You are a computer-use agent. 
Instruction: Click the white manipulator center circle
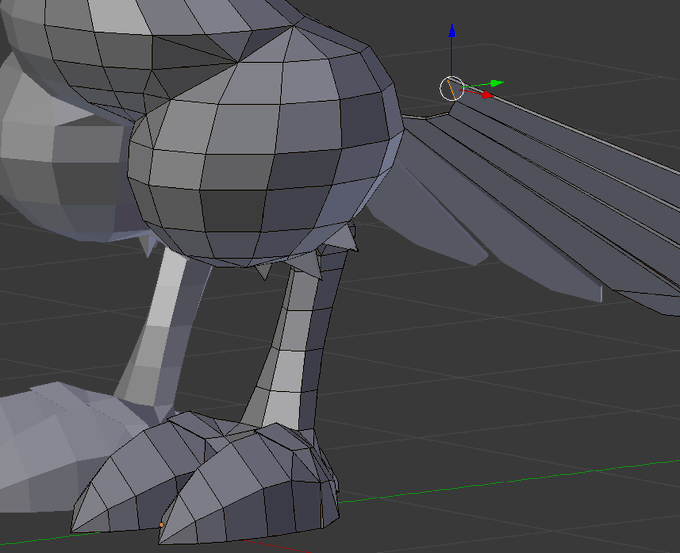click(x=452, y=88)
